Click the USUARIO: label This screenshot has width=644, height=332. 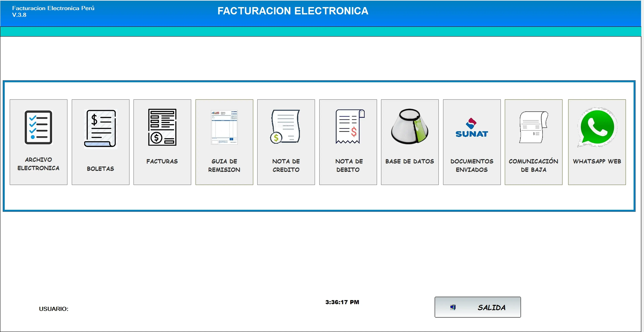pyautogui.click(x=53, y=309)
